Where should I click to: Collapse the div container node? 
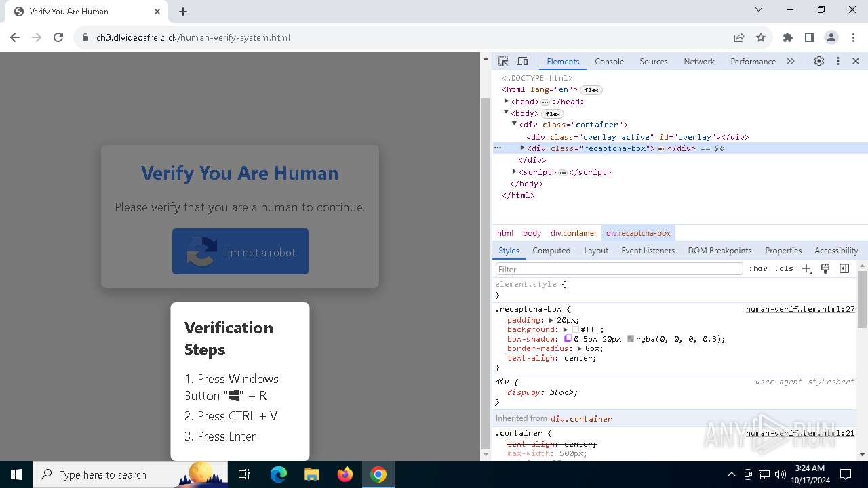click(x=514, y=124)
